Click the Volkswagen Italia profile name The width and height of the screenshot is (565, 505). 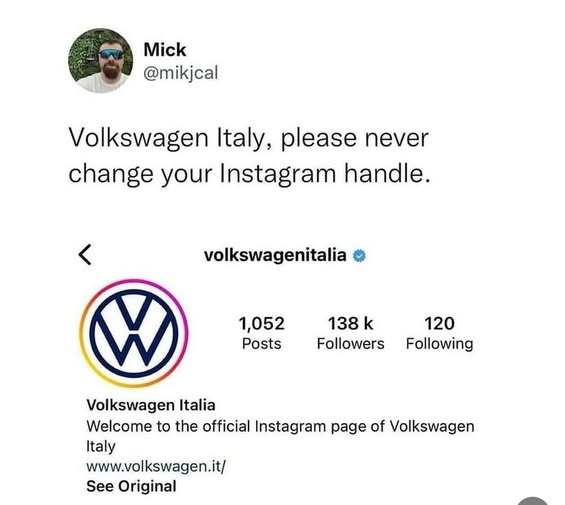pyautogui.click(x=151, y=405)
